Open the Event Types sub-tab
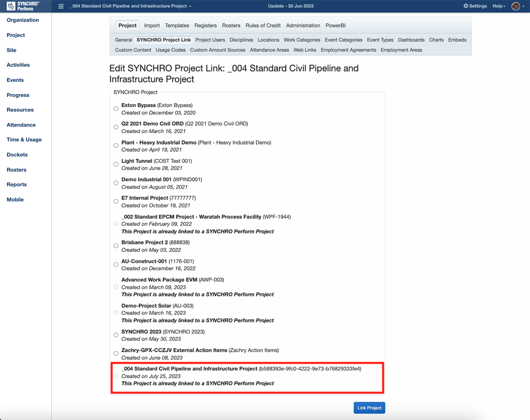Image resolution: width=530 pixels, height=420 pixels. (x=380, y=40)
